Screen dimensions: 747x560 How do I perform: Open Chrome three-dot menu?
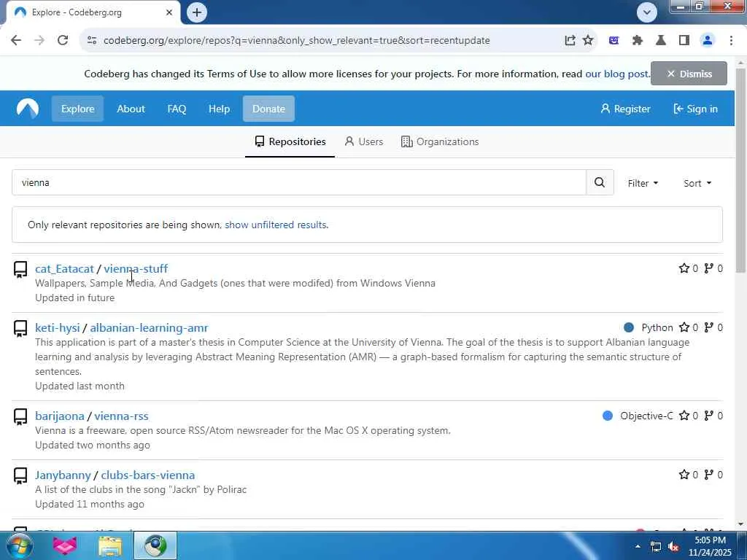coord(731,41)
